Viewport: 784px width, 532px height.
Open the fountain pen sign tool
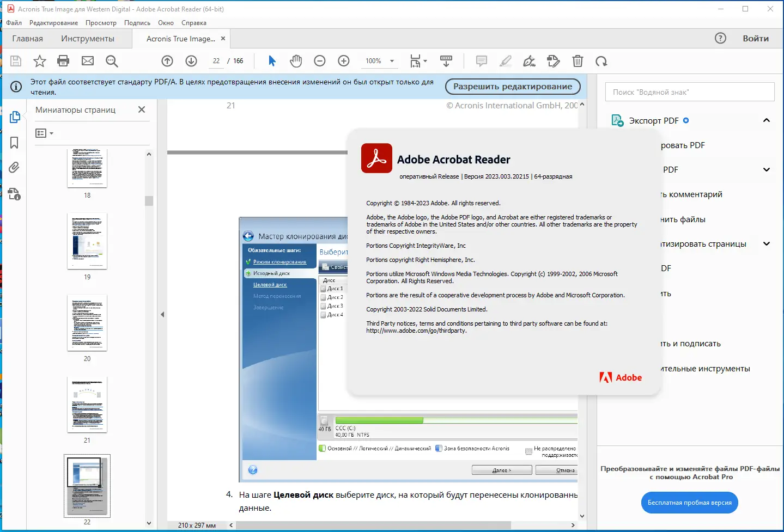(529, 61)
